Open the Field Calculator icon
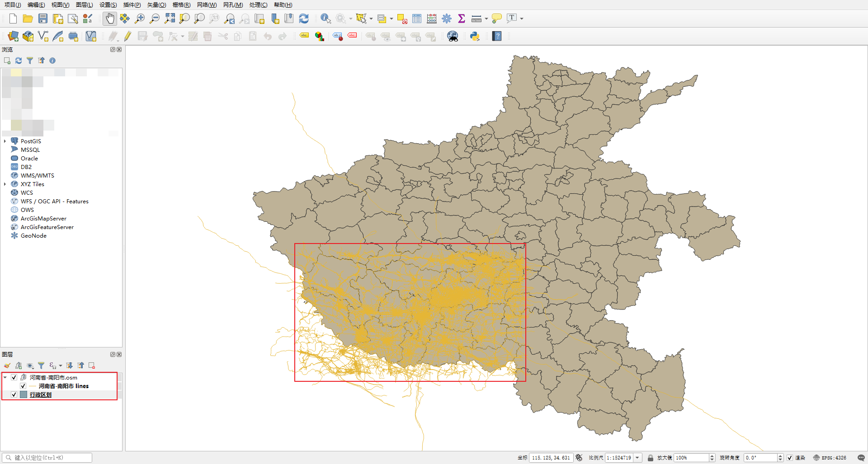The width and height of the screenshot is (868, 464). point(432,19)
